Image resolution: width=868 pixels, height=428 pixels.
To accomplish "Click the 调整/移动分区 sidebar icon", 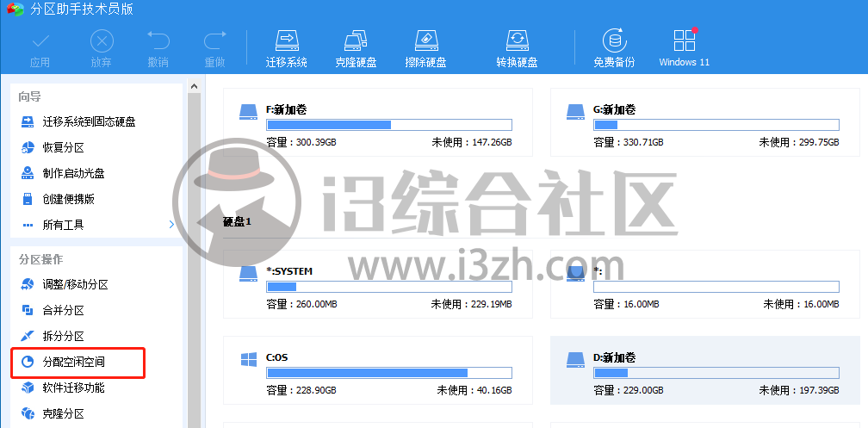I will 28,284.
